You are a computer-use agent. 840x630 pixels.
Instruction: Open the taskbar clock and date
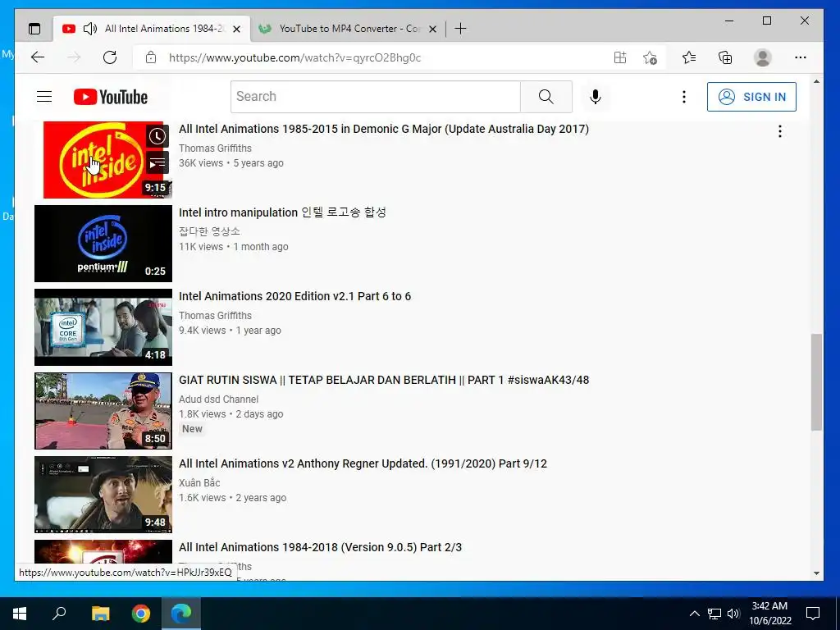[769, 614]
